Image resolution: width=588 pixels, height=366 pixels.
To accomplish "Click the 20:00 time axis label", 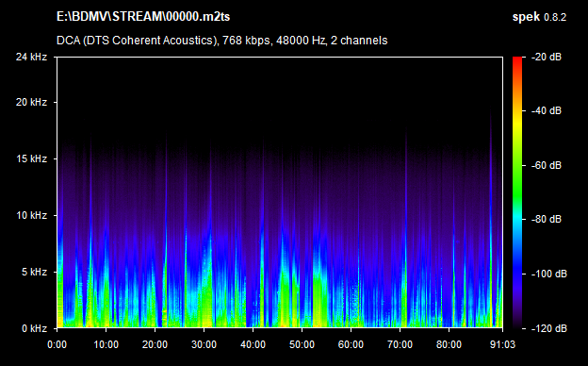I will pos(155,344).
